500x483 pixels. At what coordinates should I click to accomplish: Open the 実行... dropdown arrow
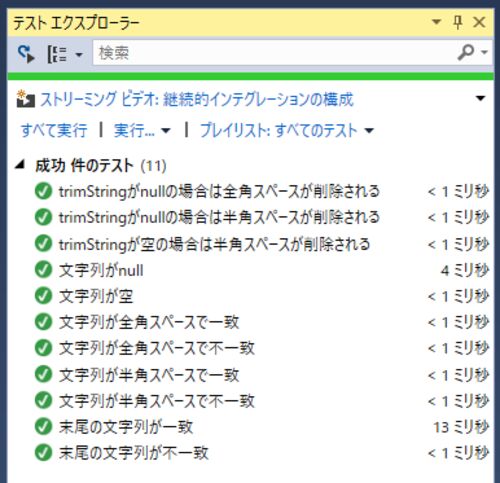[x=166, y=131]
